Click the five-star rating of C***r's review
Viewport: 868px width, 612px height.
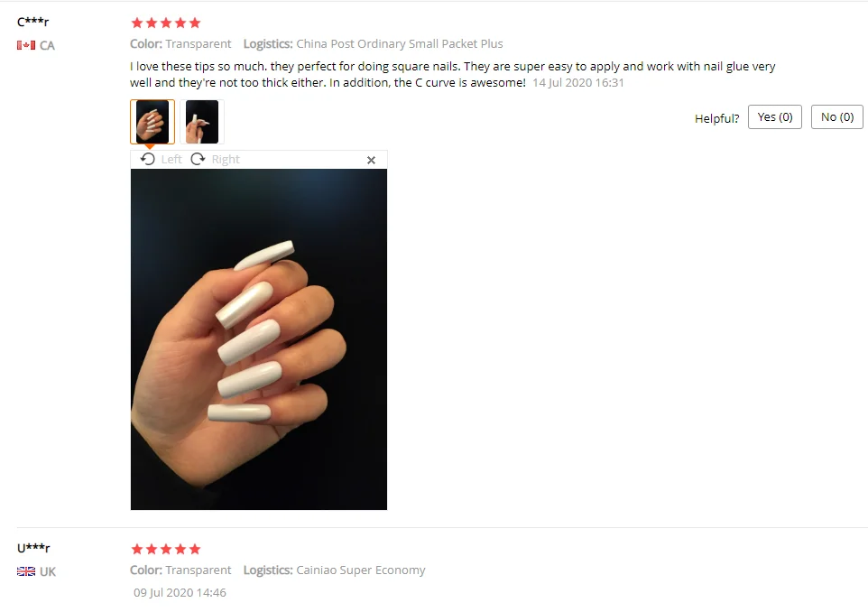pos(165,23)
